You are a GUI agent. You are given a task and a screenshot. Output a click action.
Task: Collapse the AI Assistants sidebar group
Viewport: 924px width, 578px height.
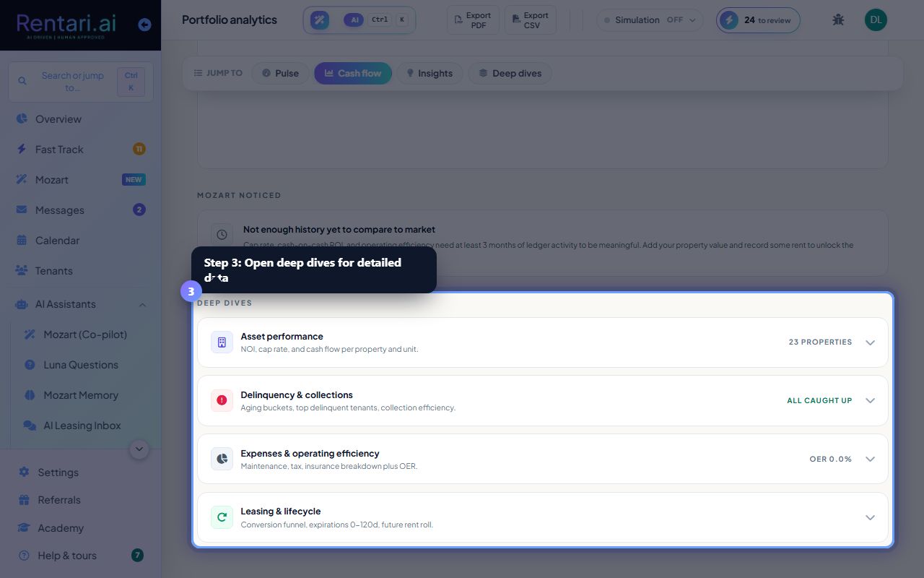coord(142,304)
